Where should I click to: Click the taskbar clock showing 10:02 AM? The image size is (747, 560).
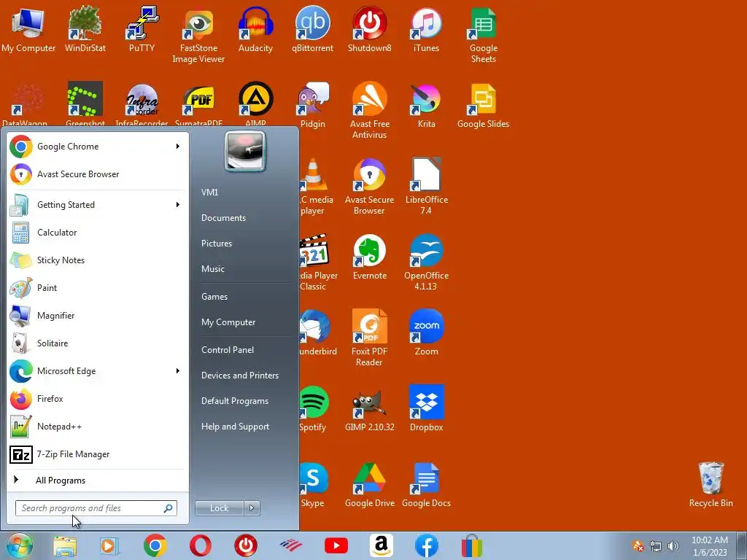tap(710, 546)
